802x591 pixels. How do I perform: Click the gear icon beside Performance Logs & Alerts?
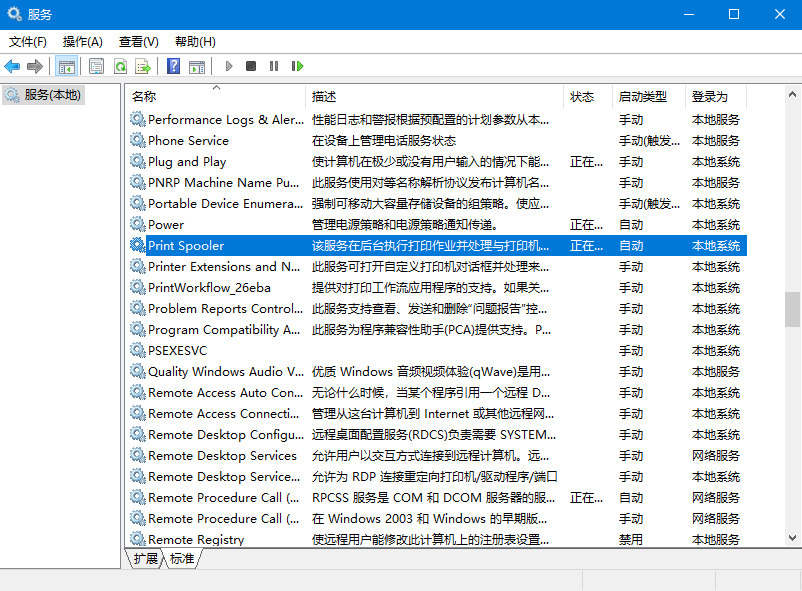[x=138, y=119]
